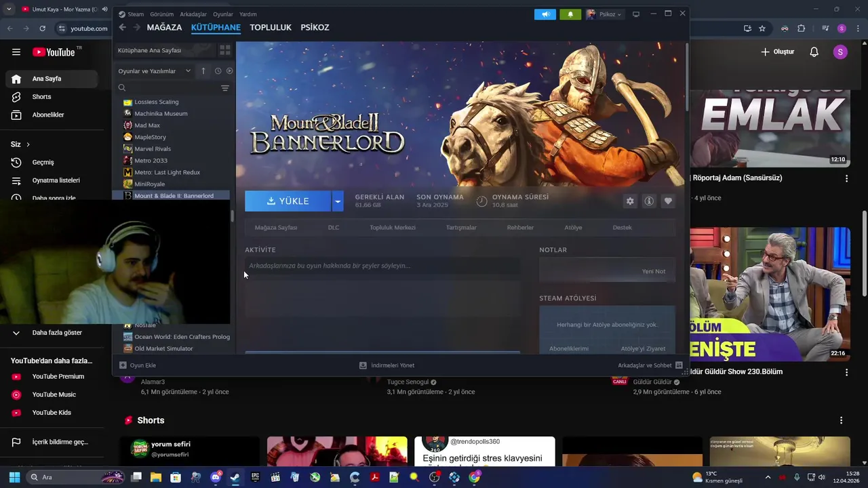This screenshot has width=868, height=488.
Task: Select Metro 2033 in the library list
Action: point(151,161)
